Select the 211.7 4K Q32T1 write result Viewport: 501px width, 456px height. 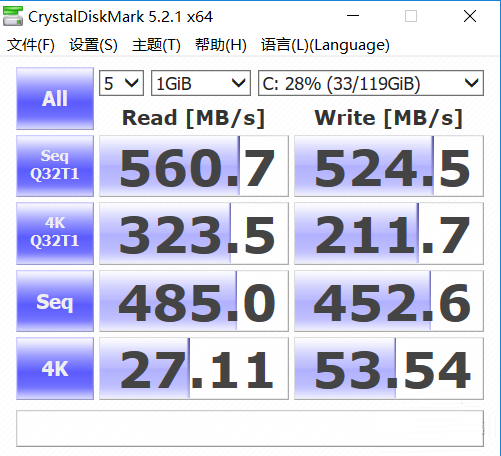[x=389, y=233]
